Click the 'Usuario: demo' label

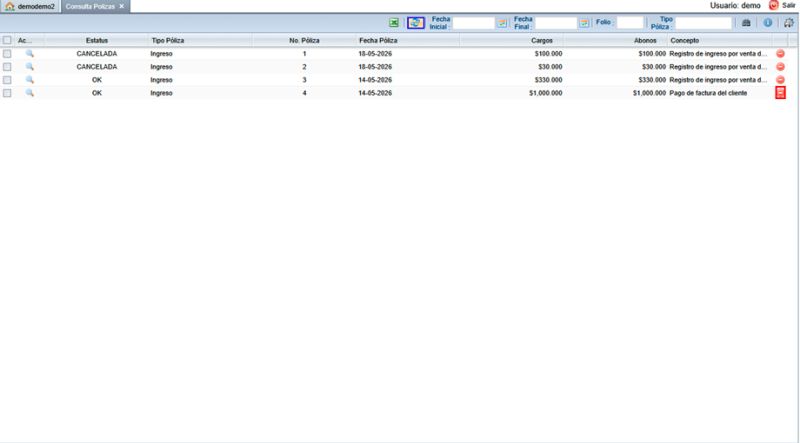[x=735, y=6]
